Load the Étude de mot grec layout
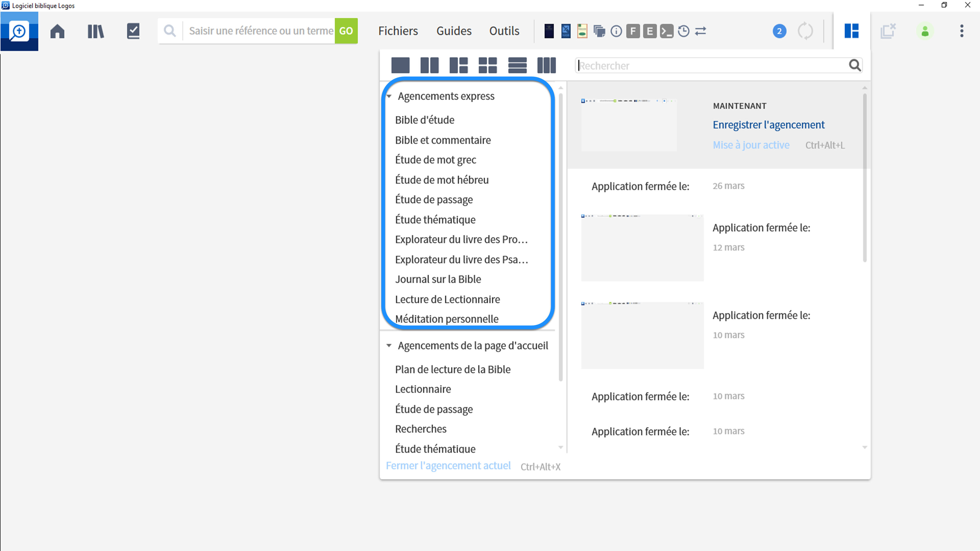This screenshot has width=980, height=551. (x=436, y=160)
